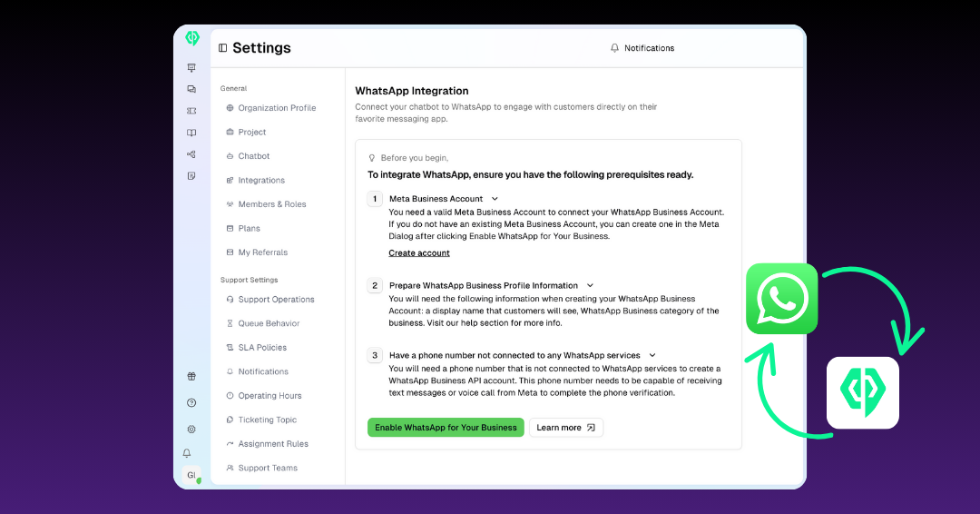Click the headset icon beside Support Operations
Image resolution: width=980 pixels, height=514 pixels.
coord(230,300)
